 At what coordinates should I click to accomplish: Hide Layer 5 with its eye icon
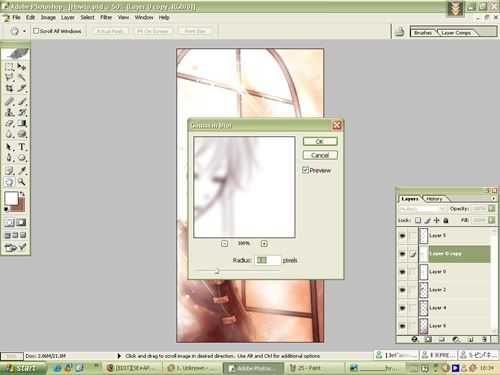pos(402,236)
